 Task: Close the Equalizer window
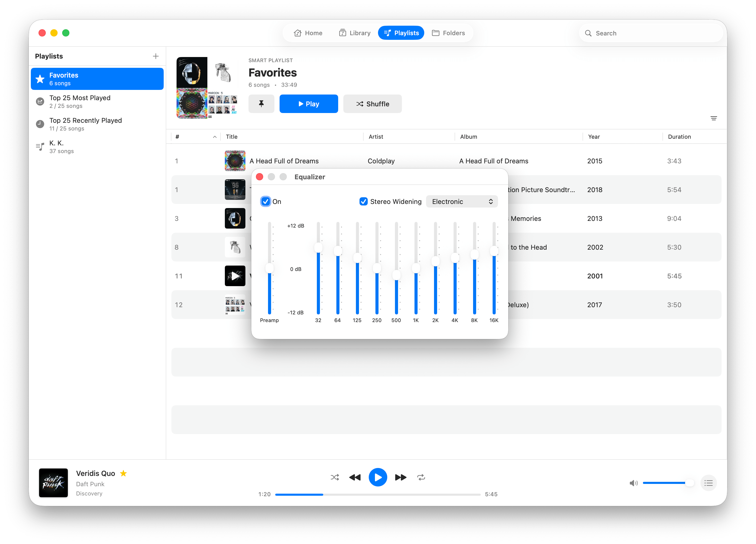(x=260, y=177)
